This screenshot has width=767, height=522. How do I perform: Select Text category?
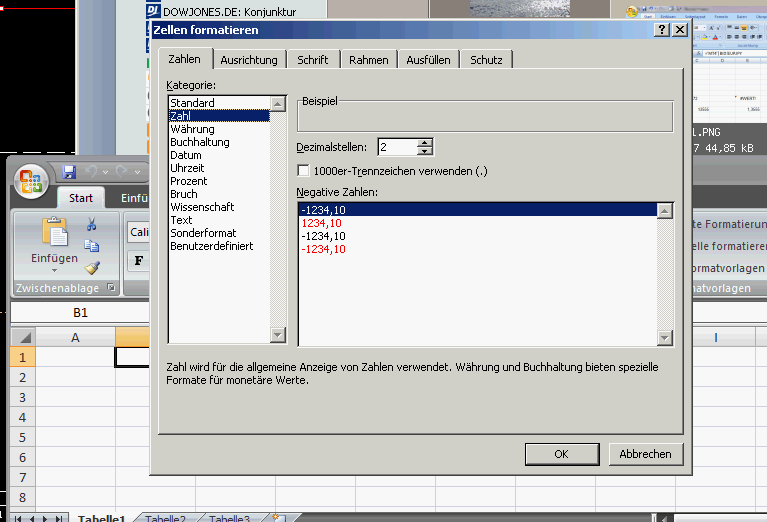click(x=219, y=220)
